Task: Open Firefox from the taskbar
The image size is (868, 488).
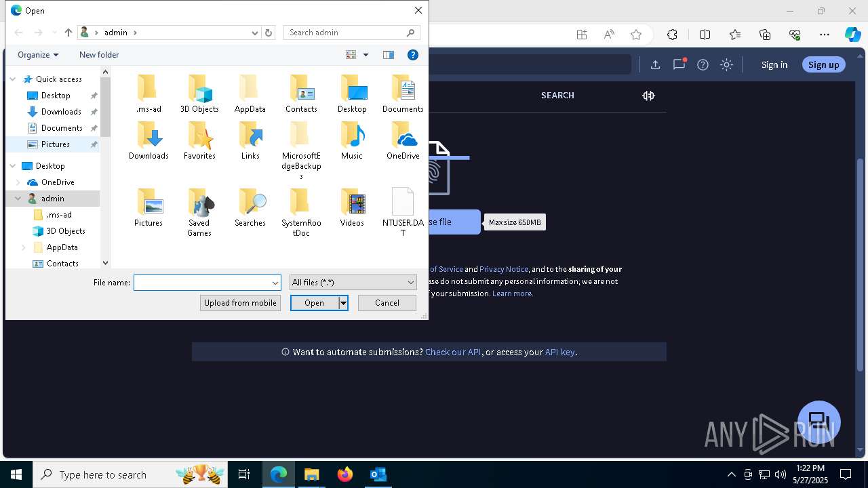Action: click(x=345, y=474)
